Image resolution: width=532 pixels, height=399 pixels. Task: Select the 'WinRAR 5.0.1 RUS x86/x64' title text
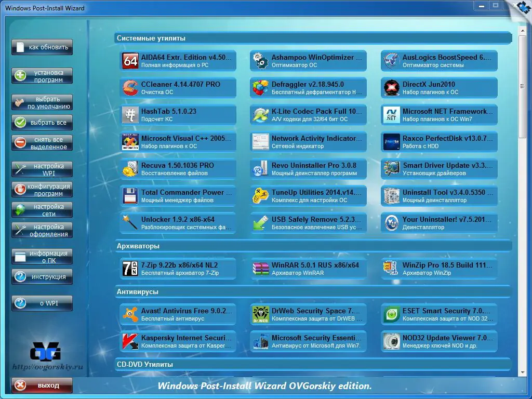[315, 265]
